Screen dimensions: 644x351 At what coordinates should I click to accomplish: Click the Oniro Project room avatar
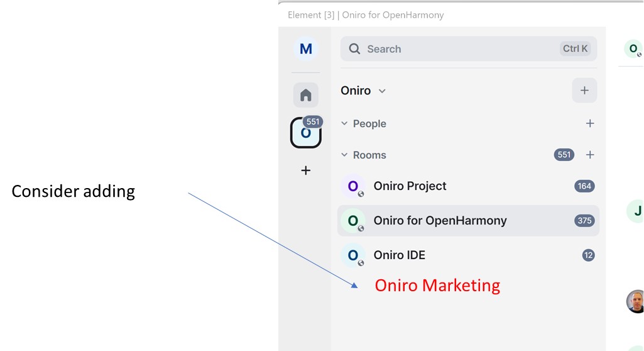pos(353,186)
